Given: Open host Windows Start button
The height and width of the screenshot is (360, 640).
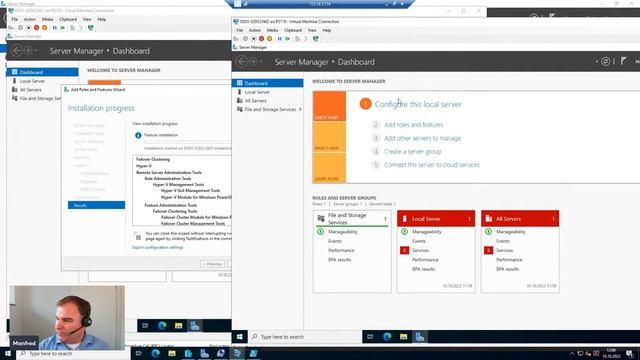Looking at the screenshot, I should (8, 353).
